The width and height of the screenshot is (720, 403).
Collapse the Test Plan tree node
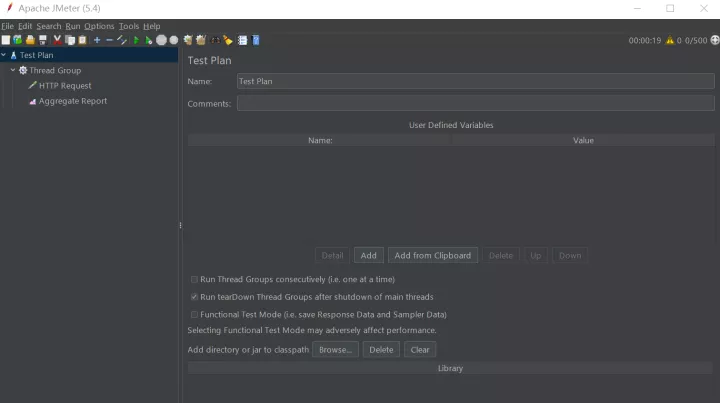[x=4, y=55]
